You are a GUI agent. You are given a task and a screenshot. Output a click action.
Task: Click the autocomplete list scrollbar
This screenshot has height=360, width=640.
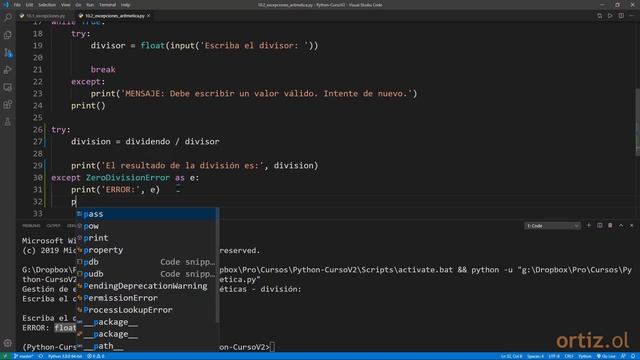point(218,265)
